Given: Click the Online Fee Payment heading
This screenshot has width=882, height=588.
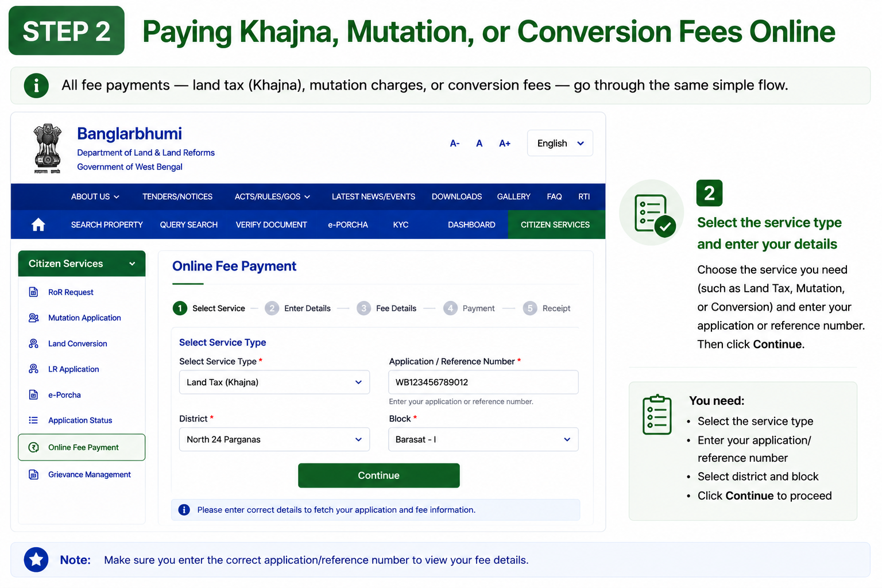Looking at the screenshot, I should pyautogui.click(x=234, y=266).
